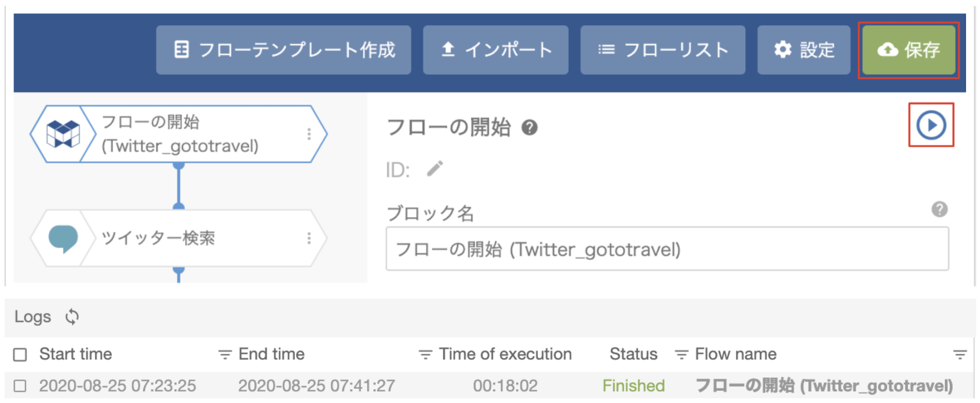This screenshot has width=980, height=403.
Task: Select the cube icon of フローの開始 block
Action: coord(63,134)
